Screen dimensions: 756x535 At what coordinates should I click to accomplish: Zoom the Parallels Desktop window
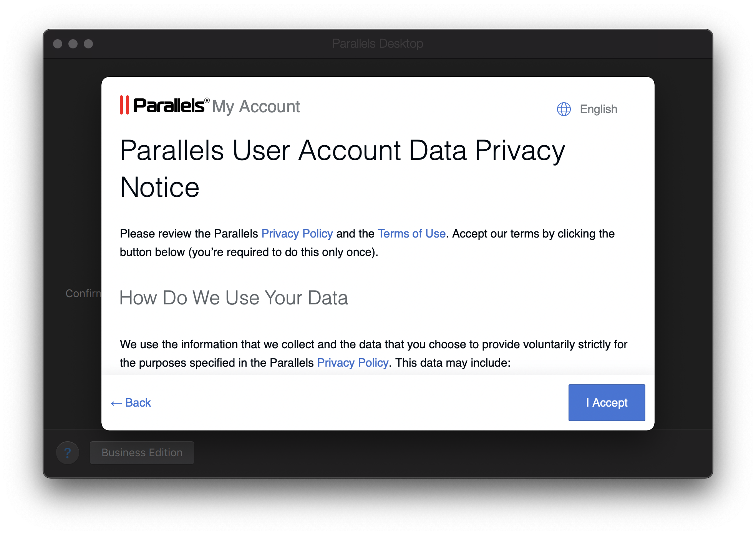88,44
